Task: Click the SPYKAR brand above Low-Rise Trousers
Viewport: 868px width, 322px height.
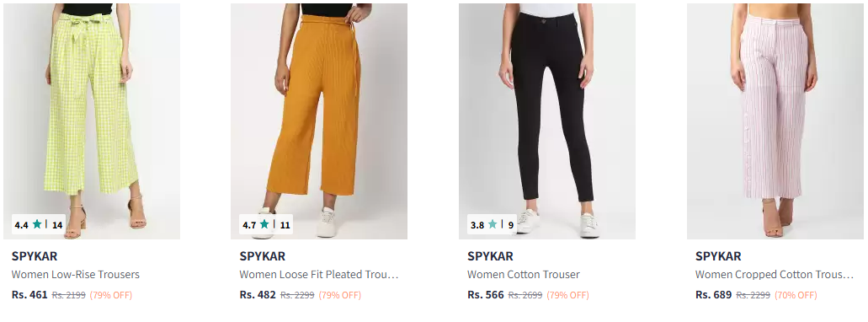Action: tap(35, 256)
